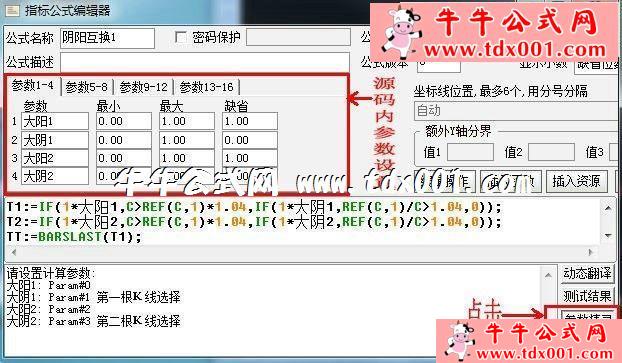The image size is (622, 363).
Task: Click the 测试结果 button
Action: click(587, 296)
